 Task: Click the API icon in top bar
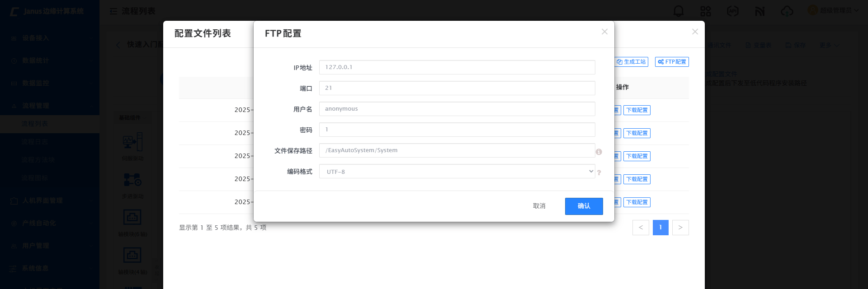732,11
